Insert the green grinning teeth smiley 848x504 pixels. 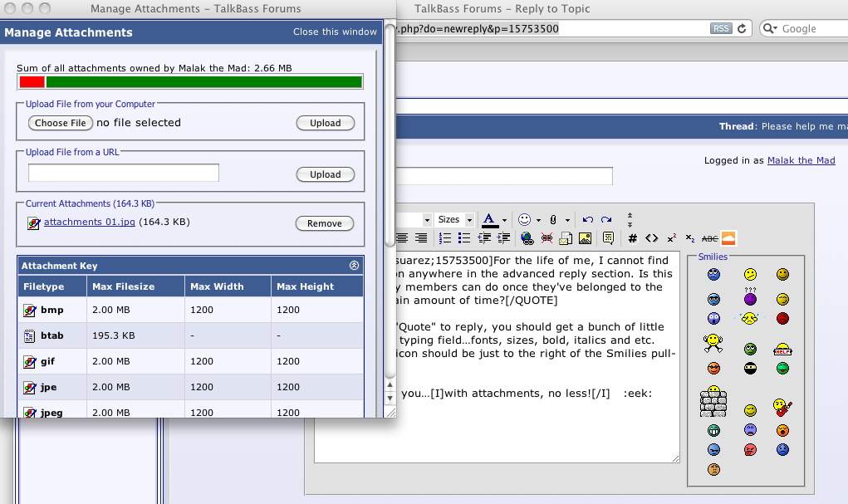(x=714, y=430)
